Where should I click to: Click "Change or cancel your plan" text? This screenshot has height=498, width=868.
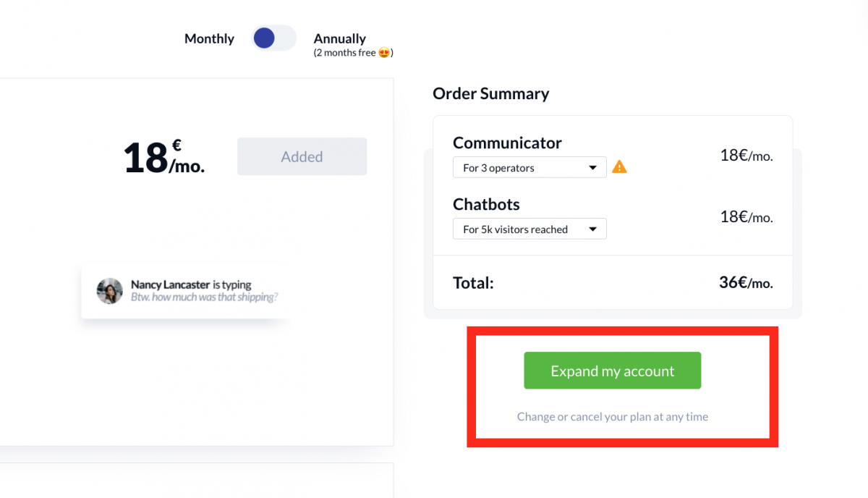tap(613, 417)
